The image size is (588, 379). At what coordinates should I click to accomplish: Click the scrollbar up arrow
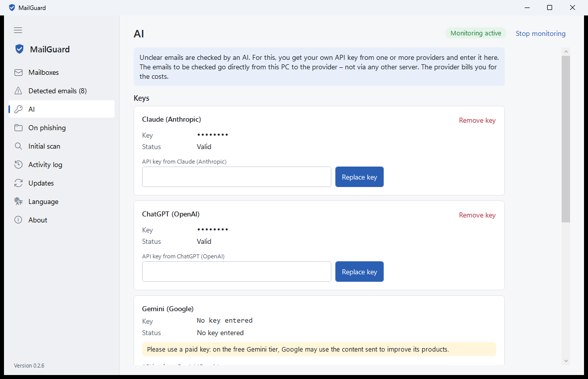566,51
